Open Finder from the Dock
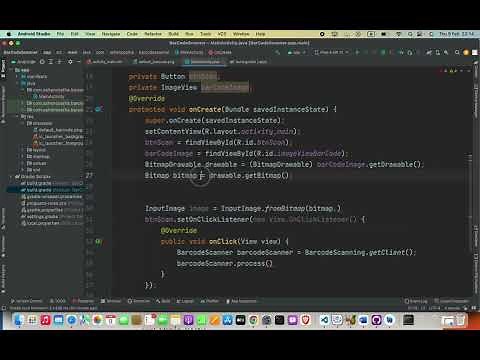This screenshot has width=480, height=360. 19,320
